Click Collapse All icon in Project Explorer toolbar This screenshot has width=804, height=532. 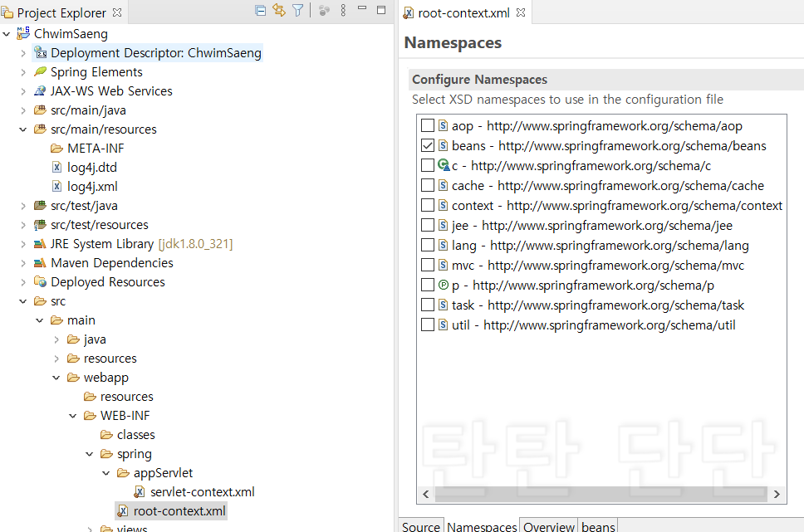tap(261, 10)
